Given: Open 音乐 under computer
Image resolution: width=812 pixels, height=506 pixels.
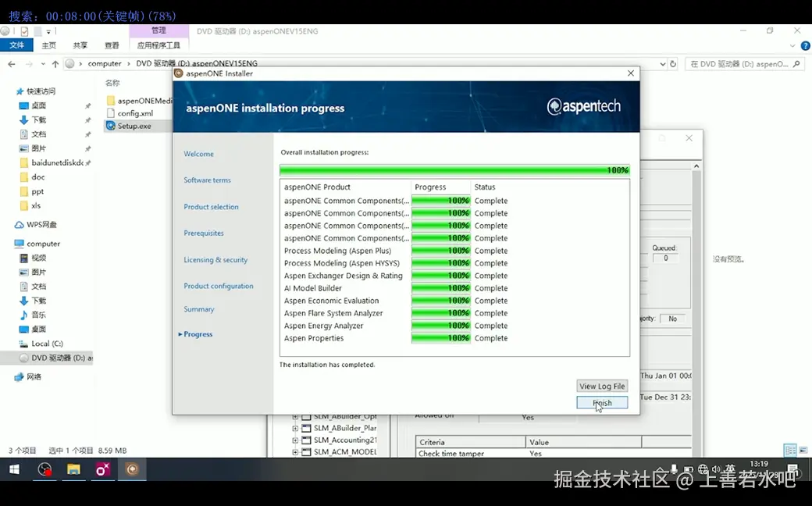Looking at the screenshot, I should 33,315.
